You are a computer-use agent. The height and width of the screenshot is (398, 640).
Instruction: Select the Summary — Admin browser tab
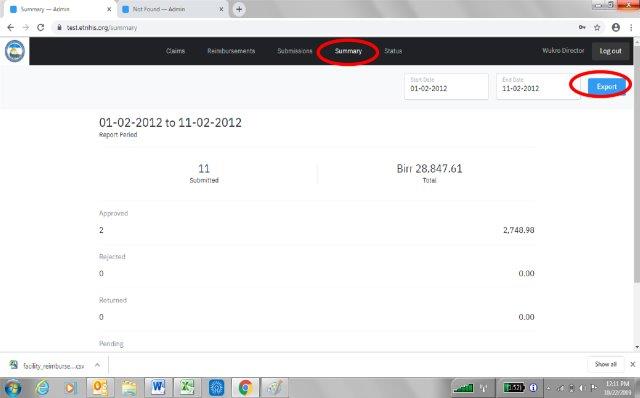point(59,9)
